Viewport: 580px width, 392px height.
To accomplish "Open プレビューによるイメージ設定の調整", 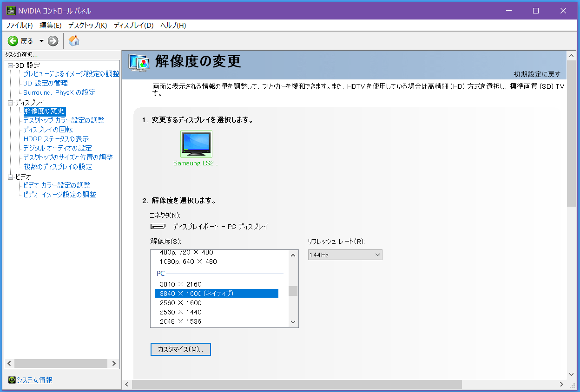I will tap(71, 74).
